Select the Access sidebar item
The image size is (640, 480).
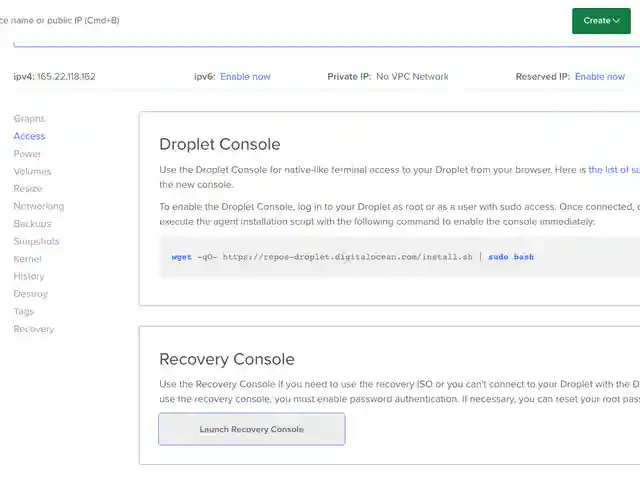(x=29, y=136)
